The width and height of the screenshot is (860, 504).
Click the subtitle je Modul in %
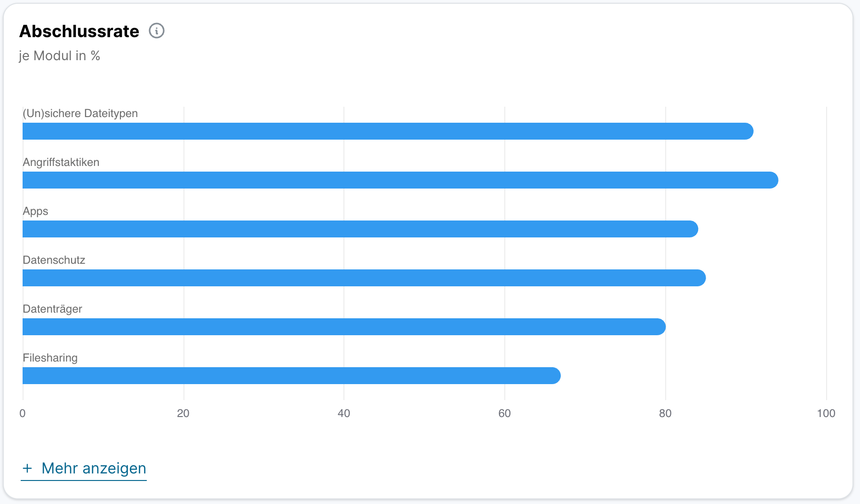coord(59,56)
